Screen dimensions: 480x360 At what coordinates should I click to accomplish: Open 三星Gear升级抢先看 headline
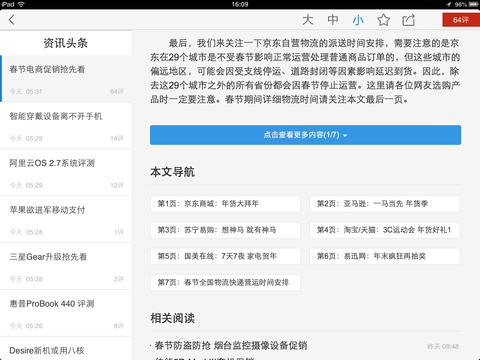pos(66,266)
